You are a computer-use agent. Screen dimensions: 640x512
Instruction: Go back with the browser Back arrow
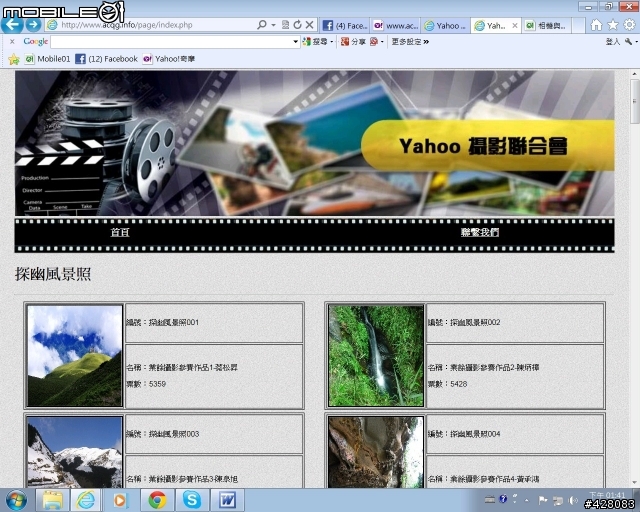click(12, 24)
